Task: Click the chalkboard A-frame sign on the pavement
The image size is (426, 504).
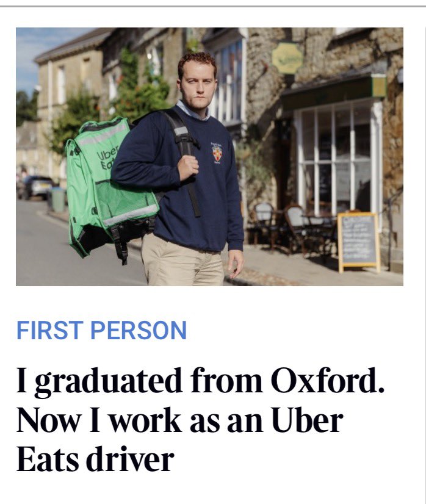Action: click(358, 242)
